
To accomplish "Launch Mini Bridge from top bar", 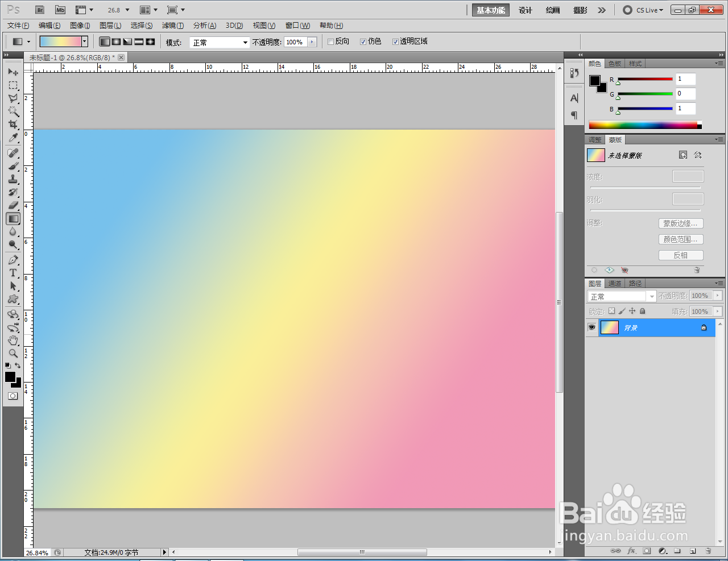I will coord(60,10).
